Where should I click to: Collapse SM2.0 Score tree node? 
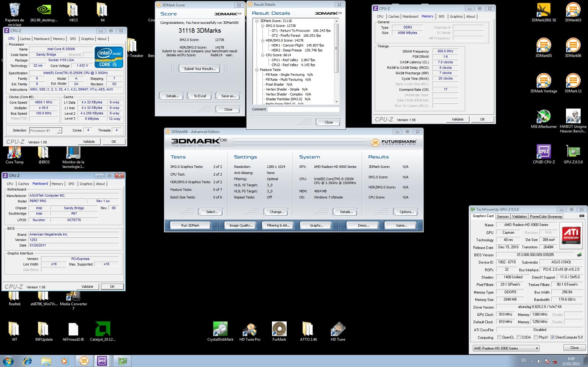(263, 26)
